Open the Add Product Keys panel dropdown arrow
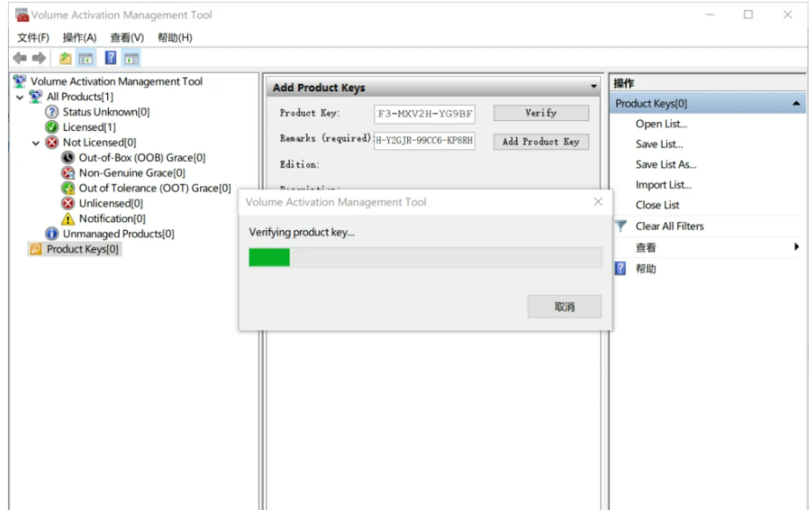Screen dimensions: 812x510 pos(593,87)
